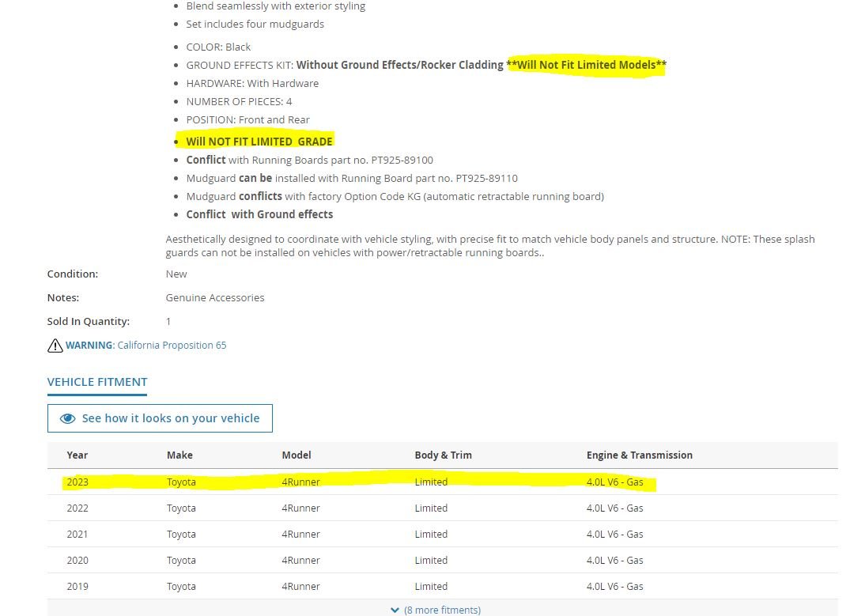Screen dimensions: 850x616
Task: Select the 2020 year cell
Action: [x=77, y=560]
